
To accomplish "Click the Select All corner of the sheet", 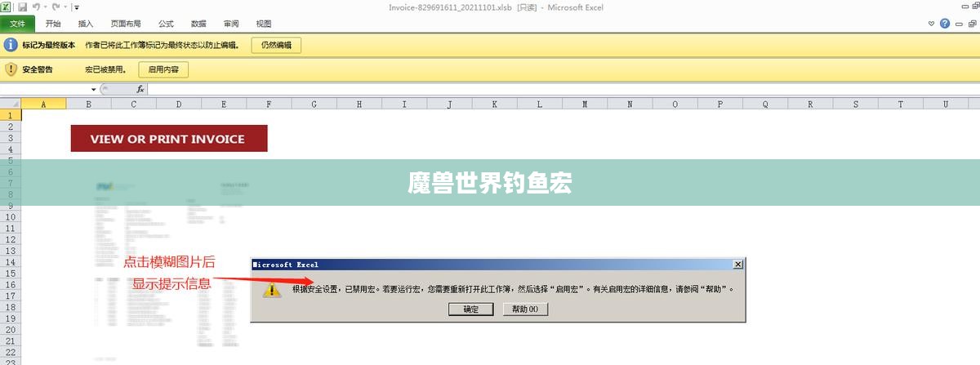I will pyautogui.click(x=10, y=104).
